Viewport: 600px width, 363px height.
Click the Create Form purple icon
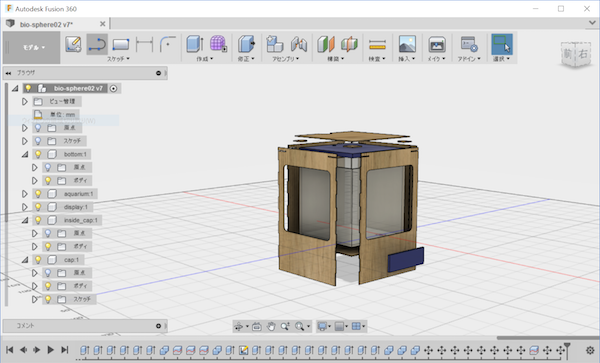point(218,44)
